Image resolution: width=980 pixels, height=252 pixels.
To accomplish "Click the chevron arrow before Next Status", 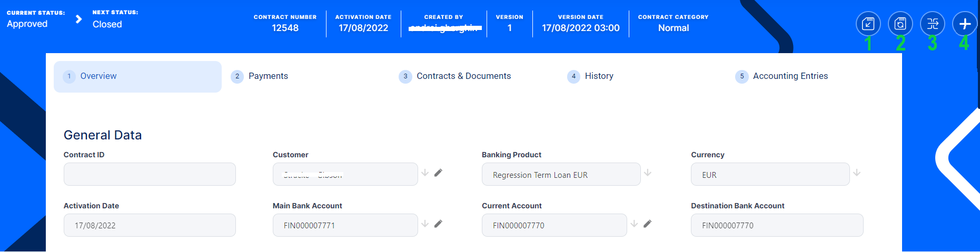I will point(78,19).
